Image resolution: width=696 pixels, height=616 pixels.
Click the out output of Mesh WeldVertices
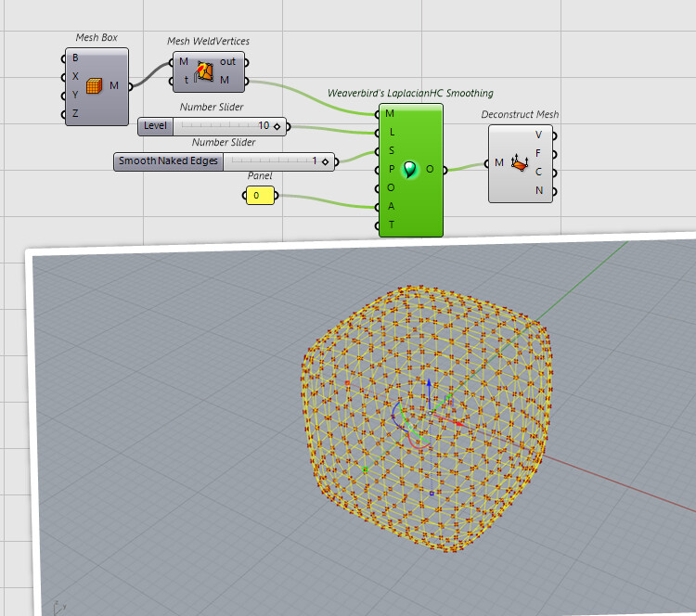(227, 61)
